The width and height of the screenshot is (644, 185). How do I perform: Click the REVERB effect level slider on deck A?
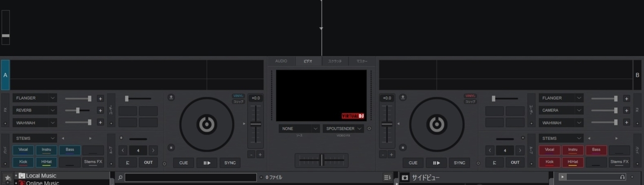click(78, 110)
